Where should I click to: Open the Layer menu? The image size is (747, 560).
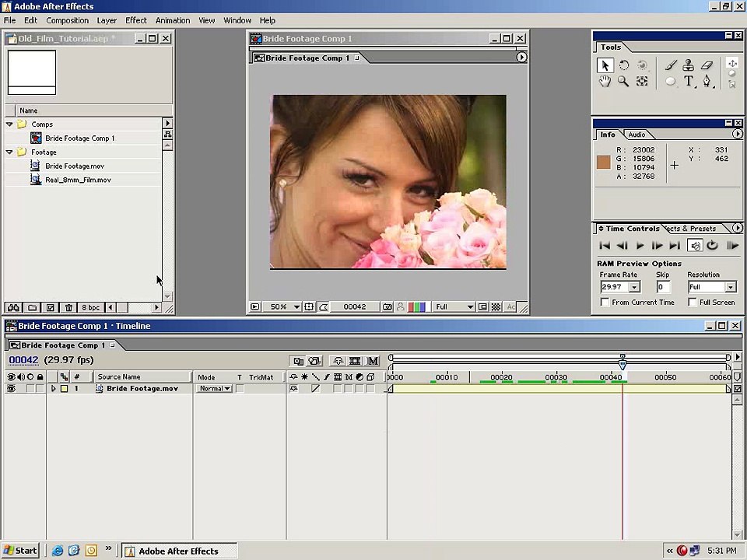point(107,20)
